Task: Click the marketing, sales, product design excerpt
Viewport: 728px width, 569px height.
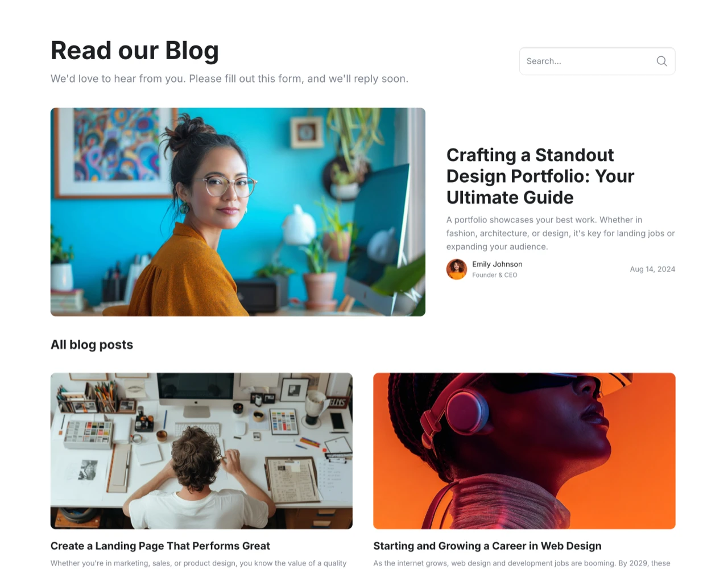Action: (x=198, y=563)
